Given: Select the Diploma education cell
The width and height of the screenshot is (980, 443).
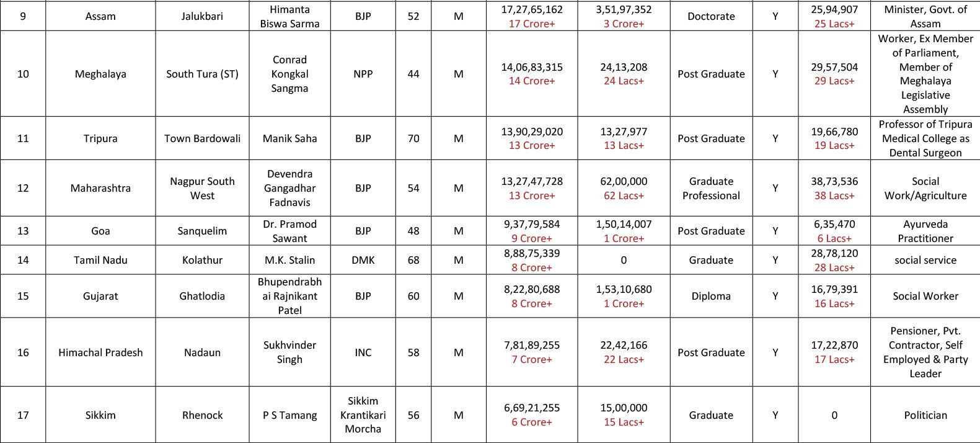Looking at the screenshot, I should coord(711,296).
